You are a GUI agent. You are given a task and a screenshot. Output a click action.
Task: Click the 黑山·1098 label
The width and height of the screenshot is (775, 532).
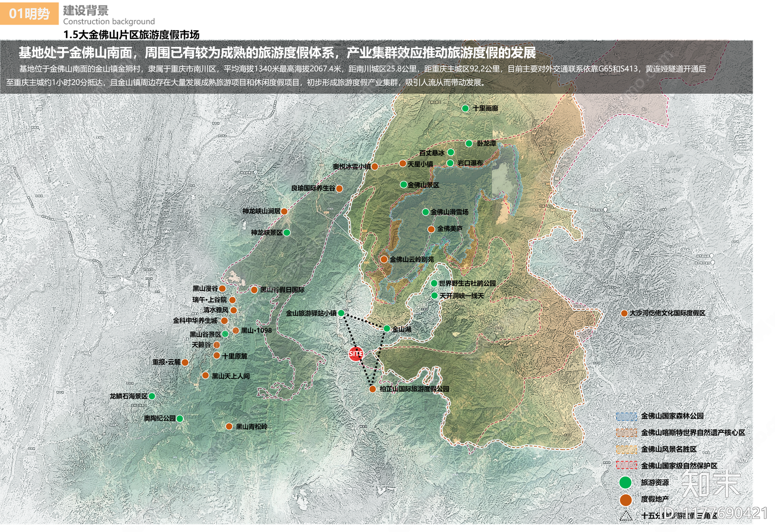click(256, 331)
